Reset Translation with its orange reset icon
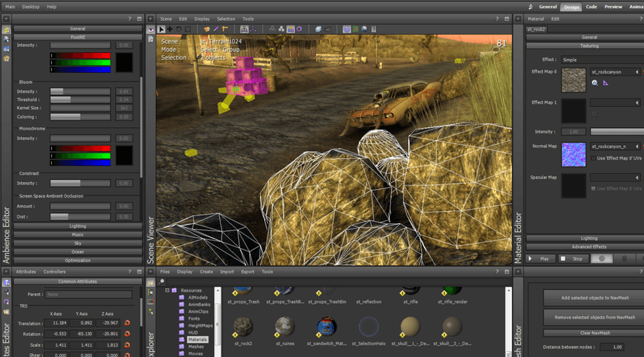This screenshot has height=357, width=644. (127, 323)
